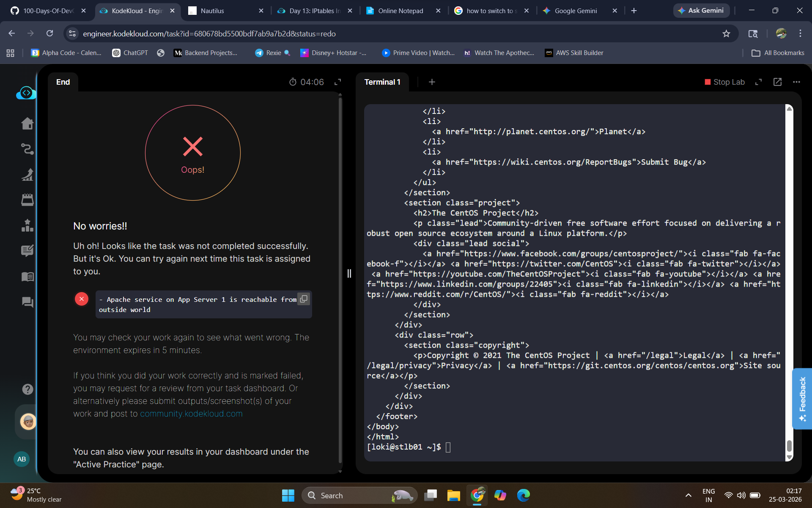Expand the terminal panel to fullscreen
This screenshot has height=508, width=812.
pyautogui.click(x=758, y=82)
